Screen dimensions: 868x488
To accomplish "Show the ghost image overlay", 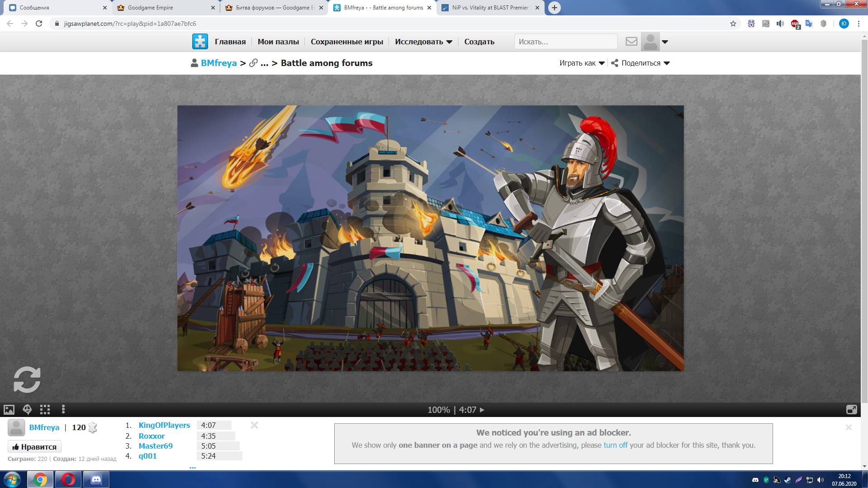I will click(x=27, y=410).
